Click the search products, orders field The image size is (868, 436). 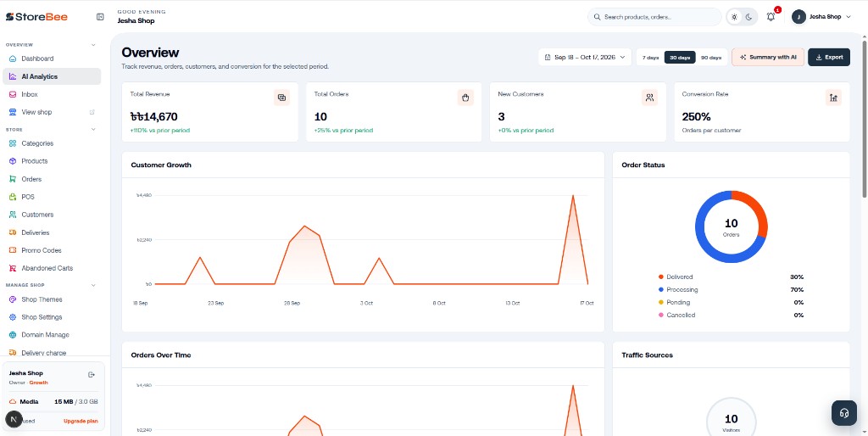[654, 17]
